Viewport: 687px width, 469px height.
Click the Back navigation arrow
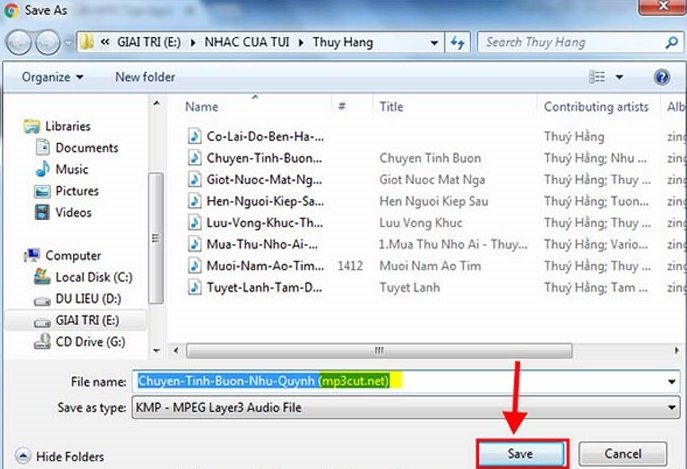tap(20, 43)
